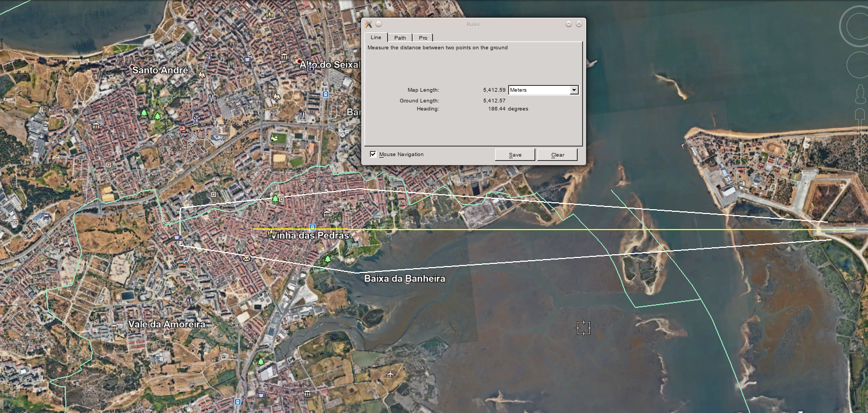Viewport: 868px width, 413px height.
Task: Click transit icon above Vinha das Pedras label
Action: (312, 227)
